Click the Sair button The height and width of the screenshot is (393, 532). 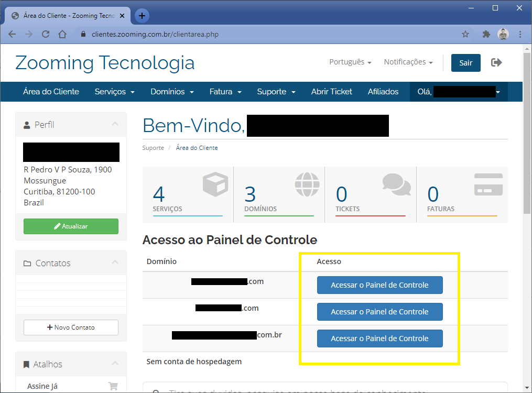click(x=465, y=63)
